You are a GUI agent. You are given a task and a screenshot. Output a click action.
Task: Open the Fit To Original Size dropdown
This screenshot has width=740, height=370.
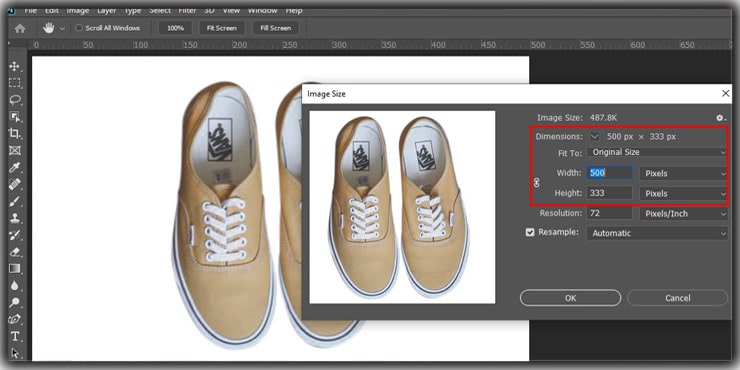657,152
